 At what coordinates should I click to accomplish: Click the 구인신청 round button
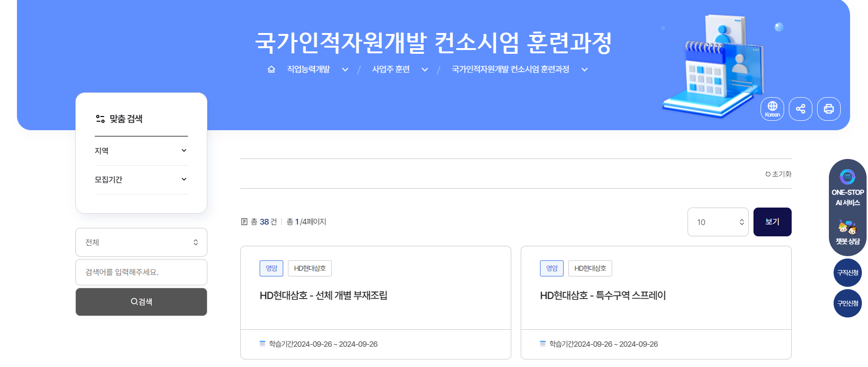point(848,303)
